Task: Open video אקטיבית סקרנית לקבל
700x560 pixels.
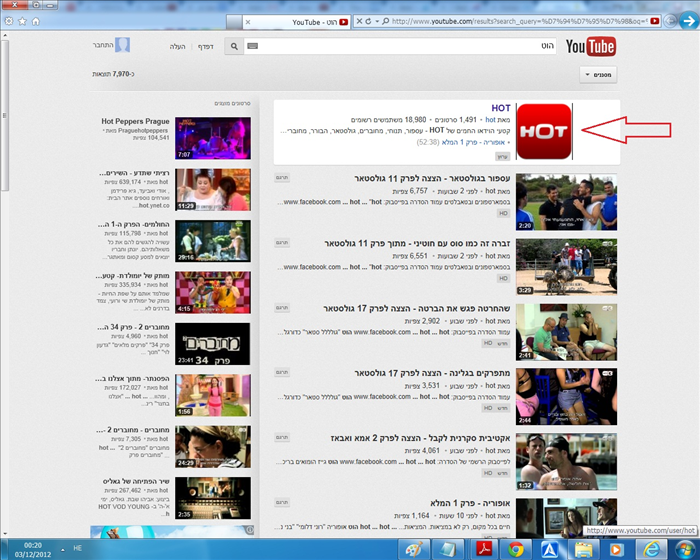Action: coord(420,438)
